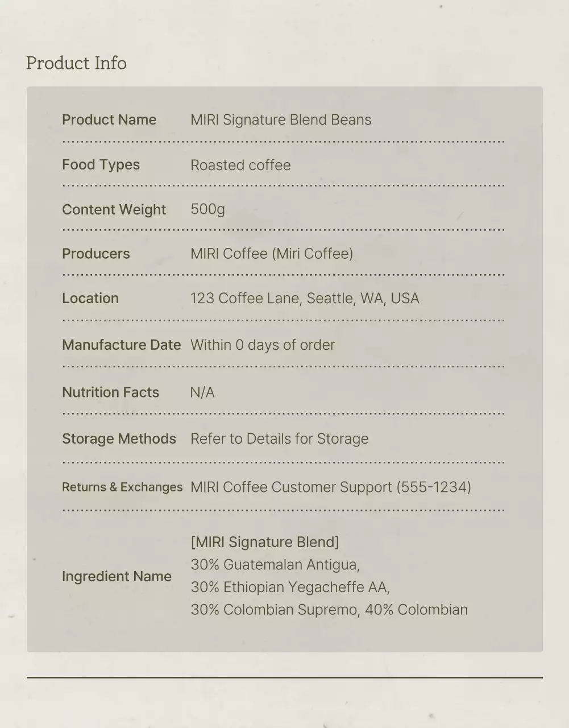Click the 500g weight value
Viewport: 569px width, 728px height.
pos(207,209)
